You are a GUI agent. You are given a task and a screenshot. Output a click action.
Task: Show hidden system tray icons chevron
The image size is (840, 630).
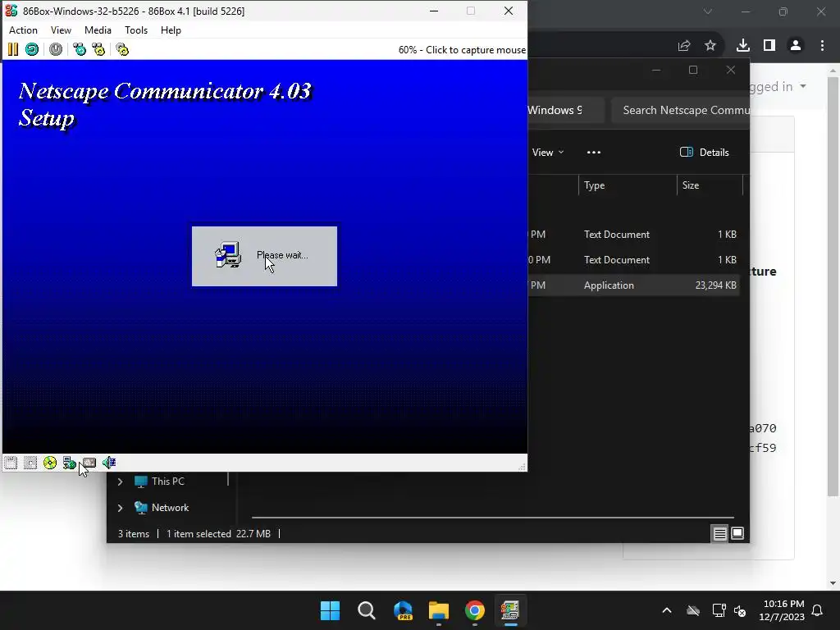coord(667,610)
